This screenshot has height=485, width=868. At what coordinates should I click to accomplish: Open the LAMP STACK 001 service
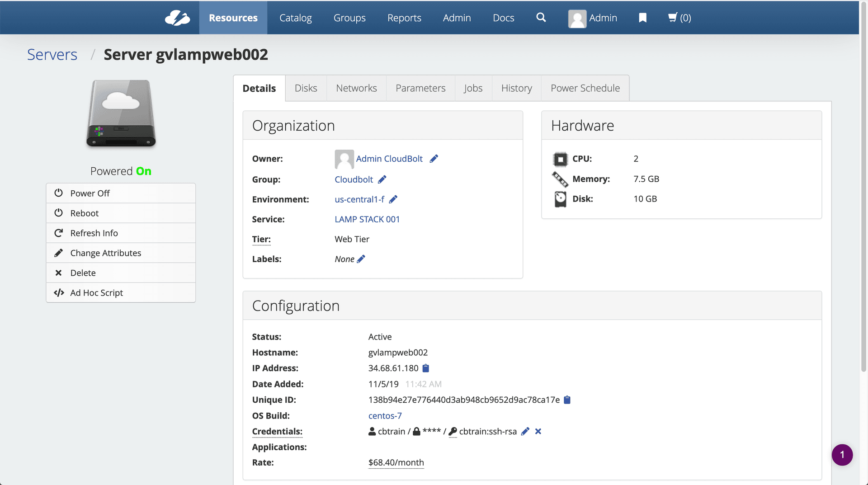(367, 219)
